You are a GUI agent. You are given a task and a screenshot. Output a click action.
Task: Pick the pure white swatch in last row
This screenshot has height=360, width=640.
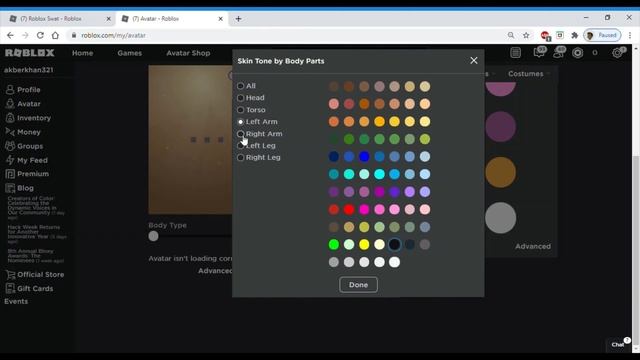click(x=394, y=262)
